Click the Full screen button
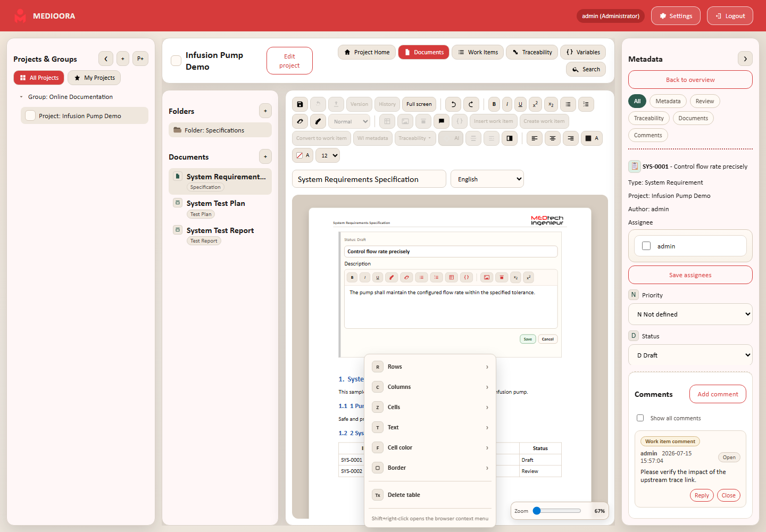Image resolution: width=766 pixels, height=532 pixels. point(419,104)
